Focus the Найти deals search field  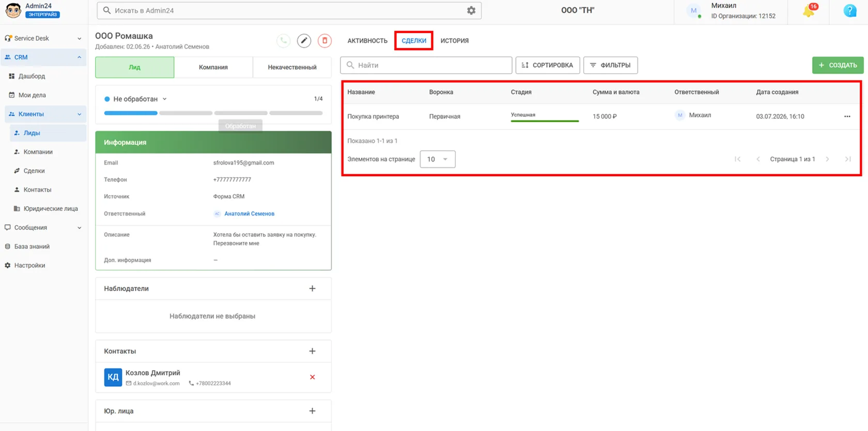(426, 65)
